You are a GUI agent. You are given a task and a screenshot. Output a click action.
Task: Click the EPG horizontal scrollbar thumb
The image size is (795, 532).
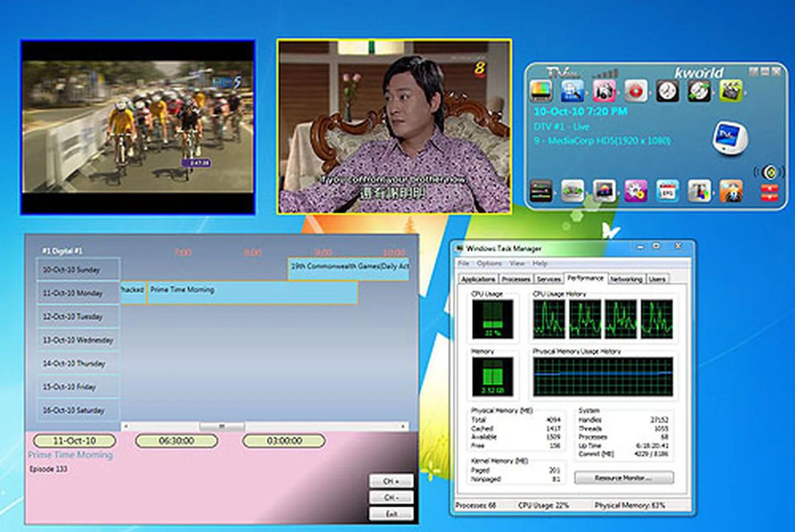[x=222, y=426]
